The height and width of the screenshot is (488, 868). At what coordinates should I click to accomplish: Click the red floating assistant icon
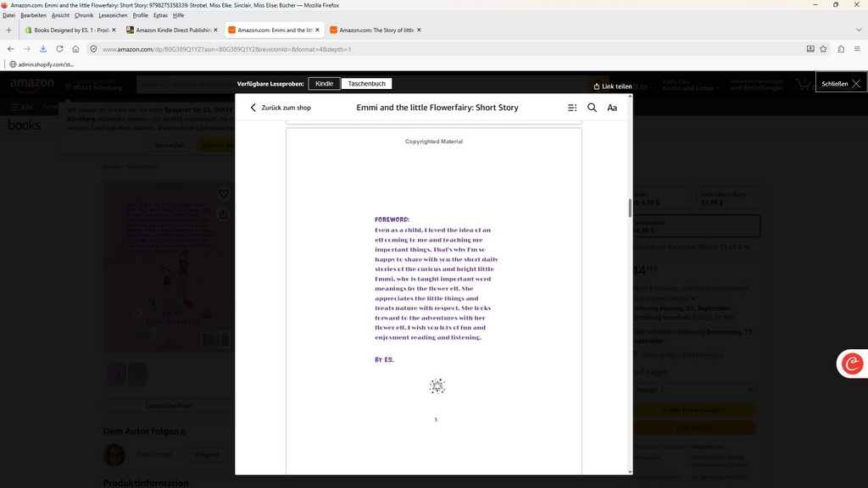[853, 363]
